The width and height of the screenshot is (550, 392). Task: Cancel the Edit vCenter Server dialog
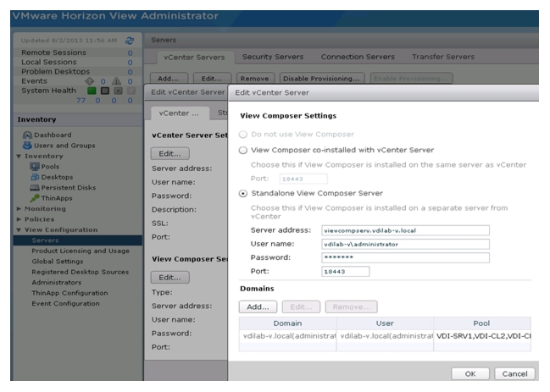click(x=514, y=373)
